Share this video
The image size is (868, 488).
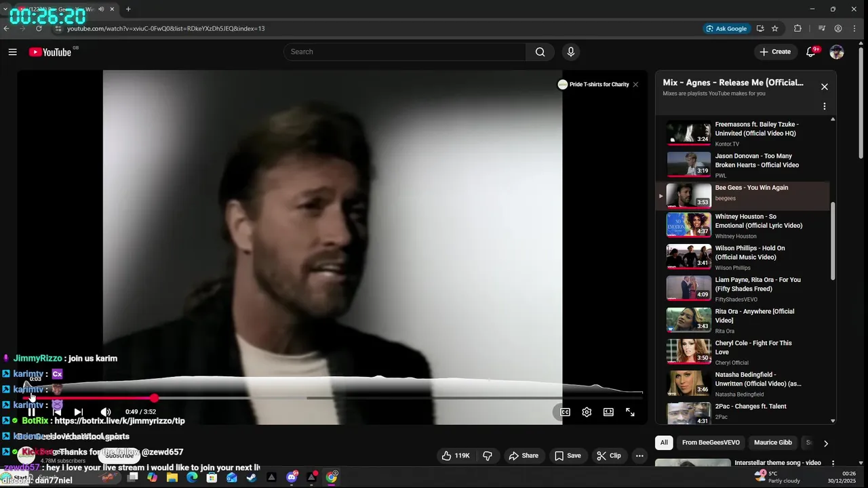524,455
